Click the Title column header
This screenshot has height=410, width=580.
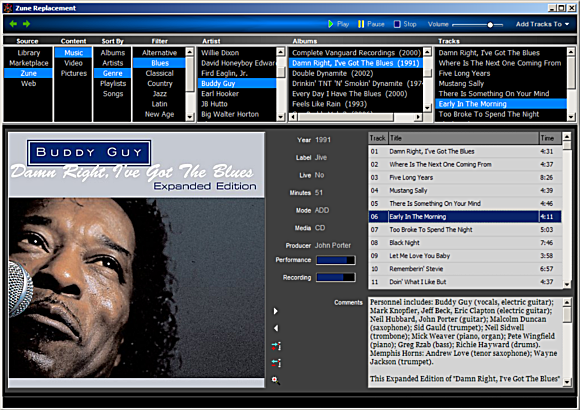463,138
